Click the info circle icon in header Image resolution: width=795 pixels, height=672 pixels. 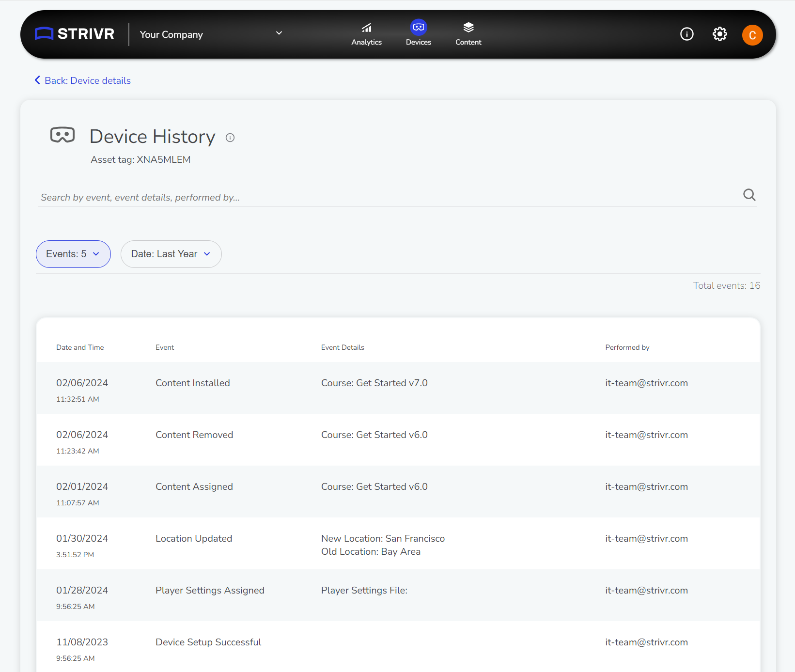687,34
